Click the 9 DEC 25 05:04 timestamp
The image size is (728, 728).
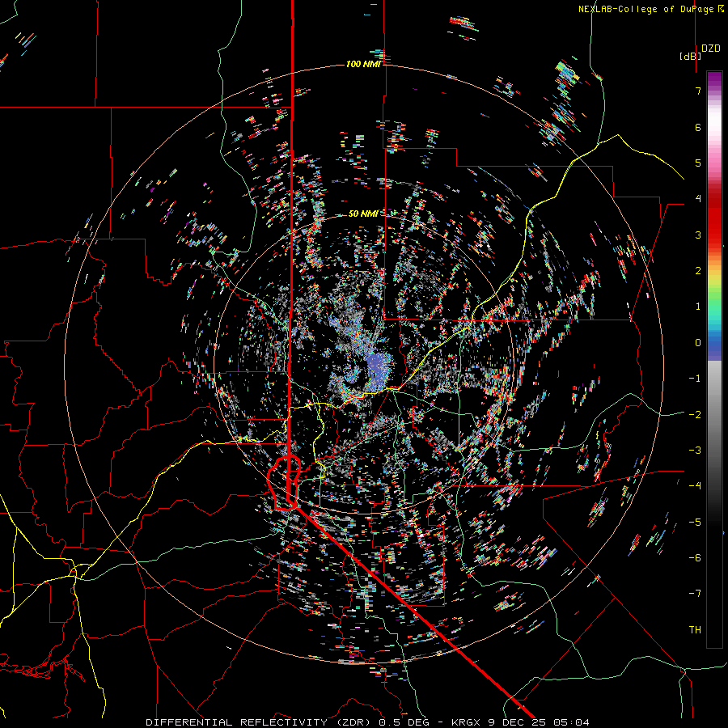[x=539, y=722]
